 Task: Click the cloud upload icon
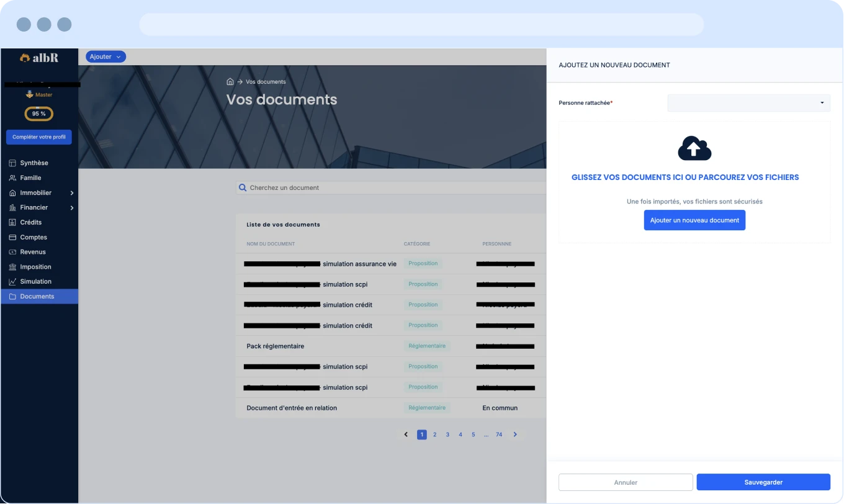click(x=694, y=148)
